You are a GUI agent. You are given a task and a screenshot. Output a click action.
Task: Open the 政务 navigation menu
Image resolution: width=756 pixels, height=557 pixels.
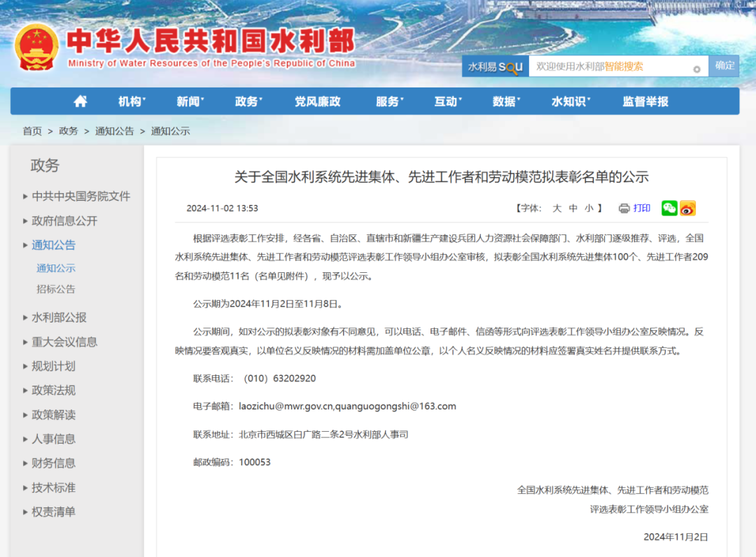coord(248,101)
